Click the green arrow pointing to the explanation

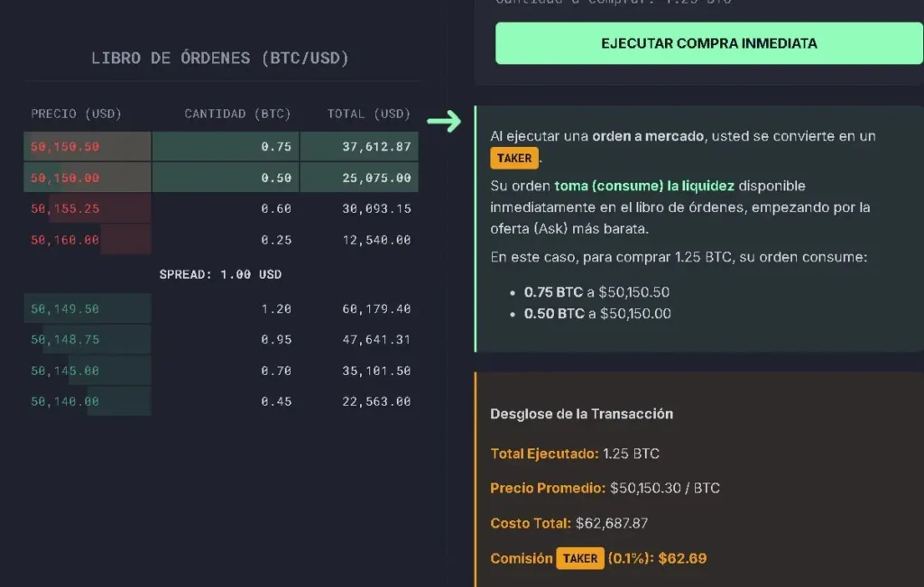pos(444,122)
